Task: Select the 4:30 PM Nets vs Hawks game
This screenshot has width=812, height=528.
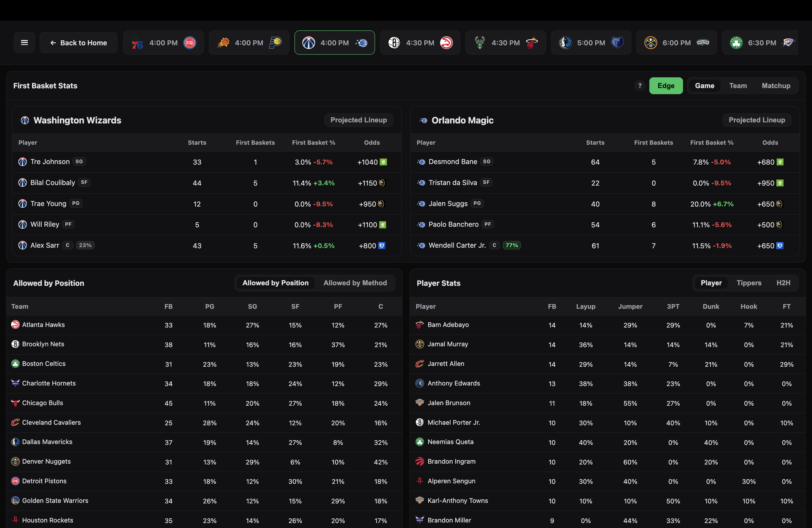Action: (x=420, y=43)
